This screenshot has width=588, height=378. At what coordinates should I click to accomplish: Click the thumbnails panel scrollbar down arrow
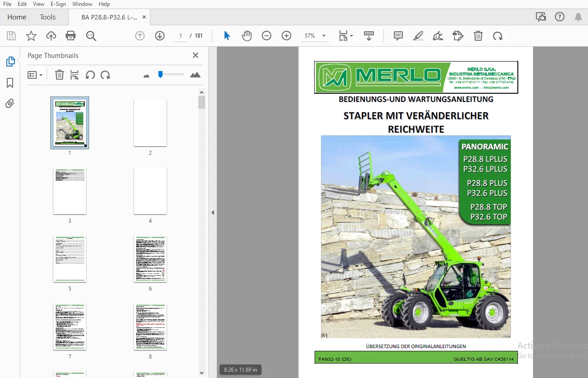(x=201, y=373)
